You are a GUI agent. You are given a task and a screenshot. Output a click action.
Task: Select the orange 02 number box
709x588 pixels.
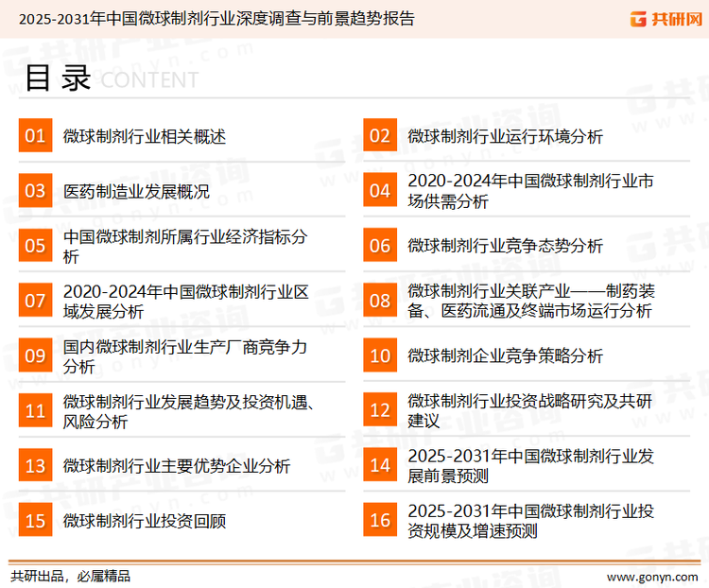[380, 136]
